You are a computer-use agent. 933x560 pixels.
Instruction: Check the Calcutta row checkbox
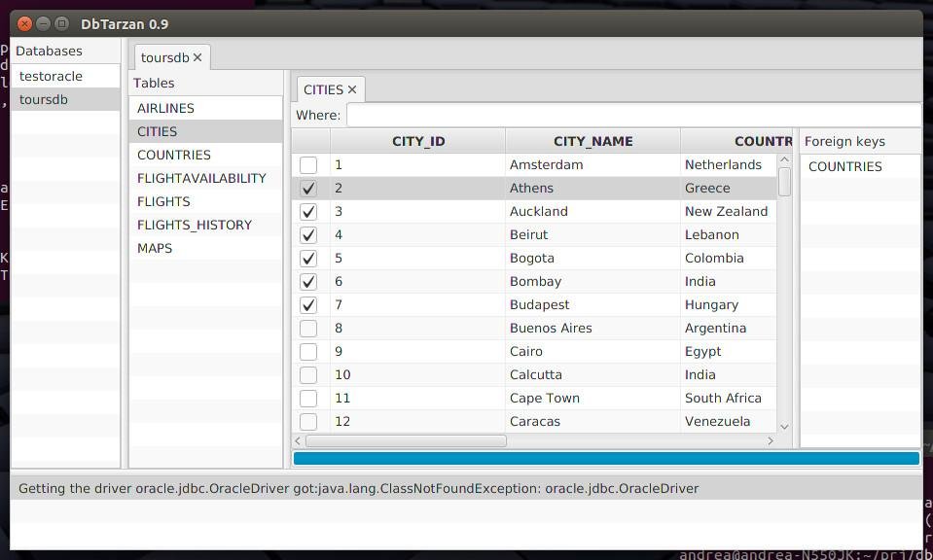308,375
